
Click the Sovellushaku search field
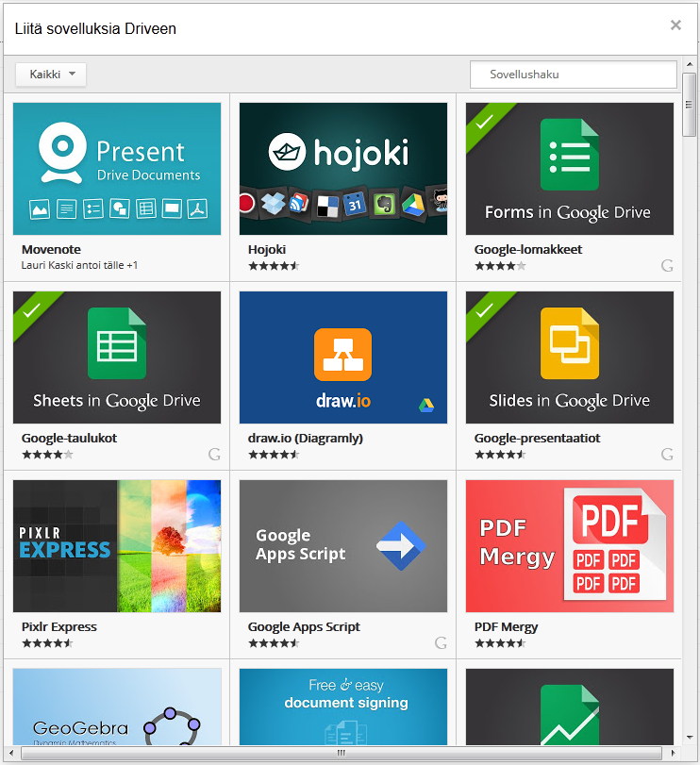point(573,75)
